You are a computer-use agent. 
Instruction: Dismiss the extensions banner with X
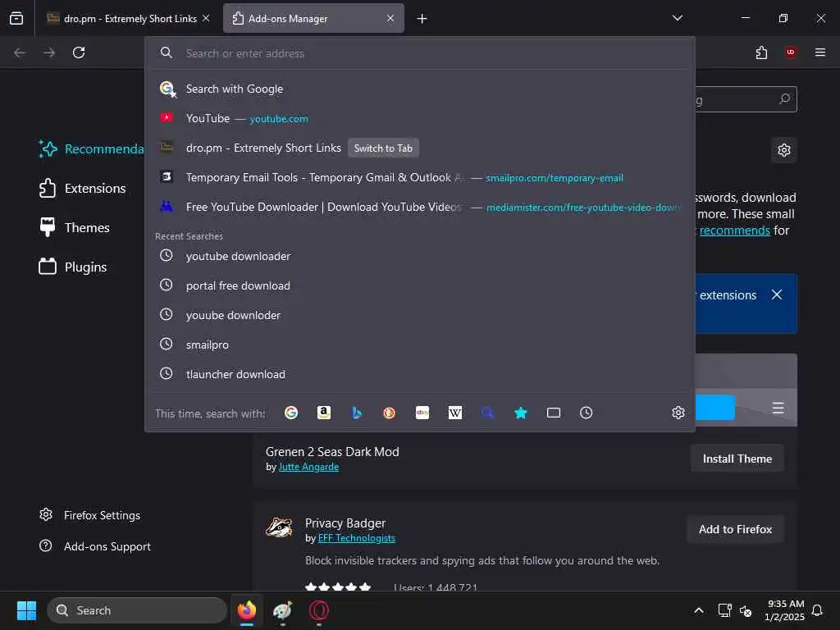777,294
